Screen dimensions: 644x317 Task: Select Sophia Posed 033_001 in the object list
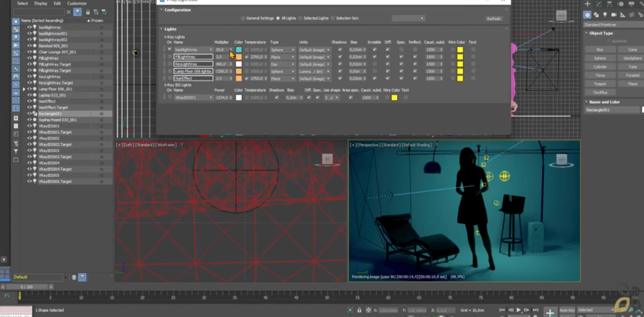[57, 120]
